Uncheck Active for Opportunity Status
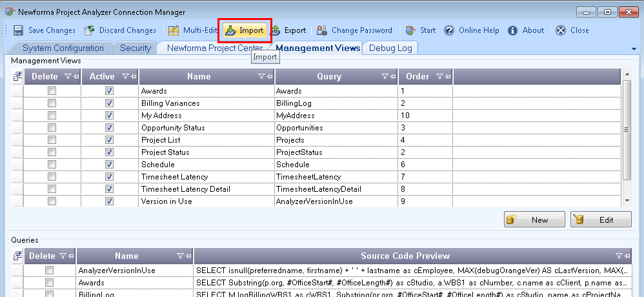The width and height of the screenshot is (644, 297). (x=109, y=128)
